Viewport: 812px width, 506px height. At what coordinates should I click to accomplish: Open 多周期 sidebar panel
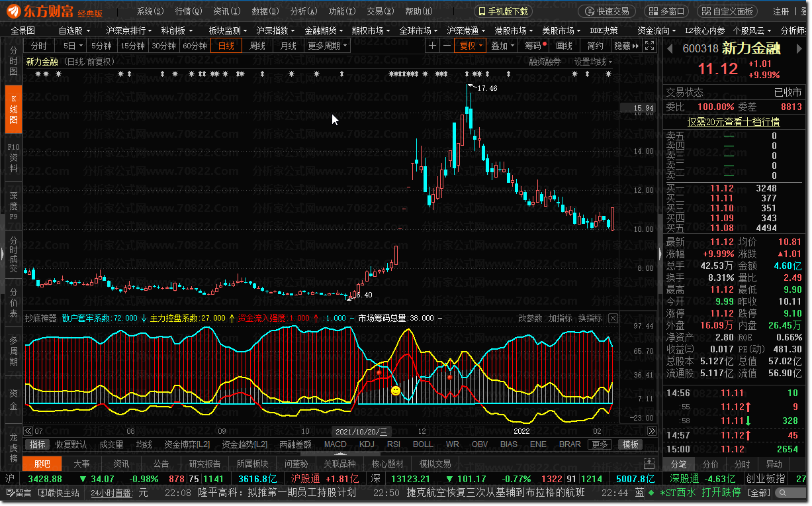click(x=13, y=351)
